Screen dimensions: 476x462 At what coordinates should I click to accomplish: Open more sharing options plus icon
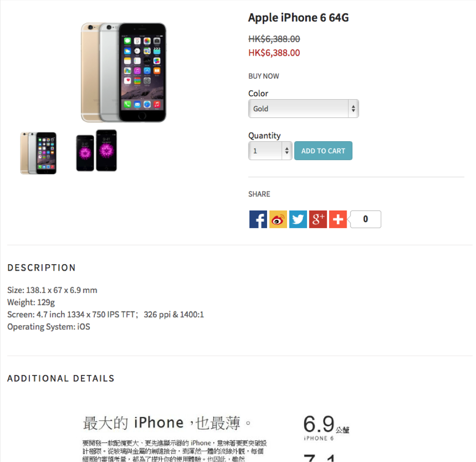[338, 219]
